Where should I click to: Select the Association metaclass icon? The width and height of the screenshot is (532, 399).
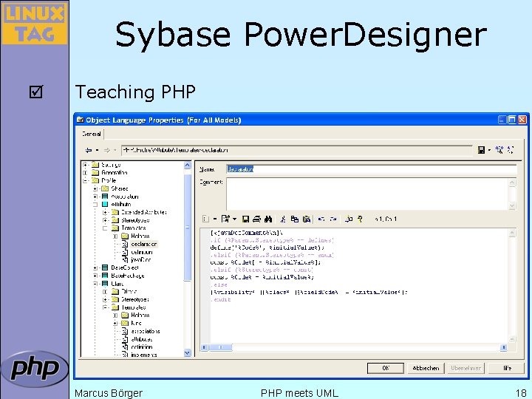(x=105, y=197)
